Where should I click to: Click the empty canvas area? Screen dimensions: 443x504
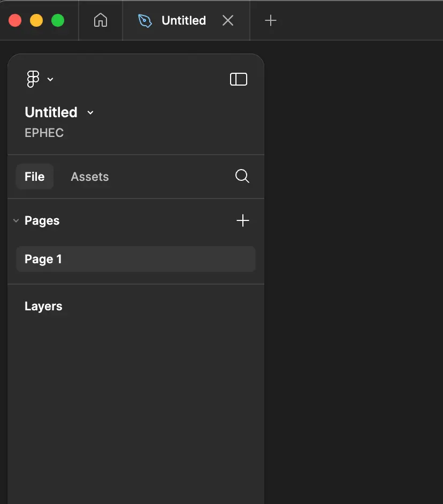click(x=353, y=268)
